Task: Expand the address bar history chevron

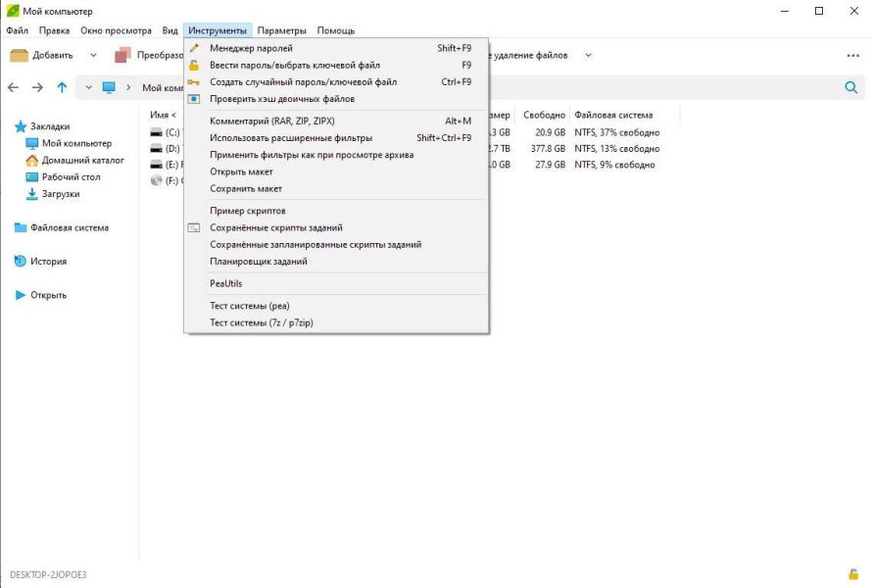Action: point(88,87)
